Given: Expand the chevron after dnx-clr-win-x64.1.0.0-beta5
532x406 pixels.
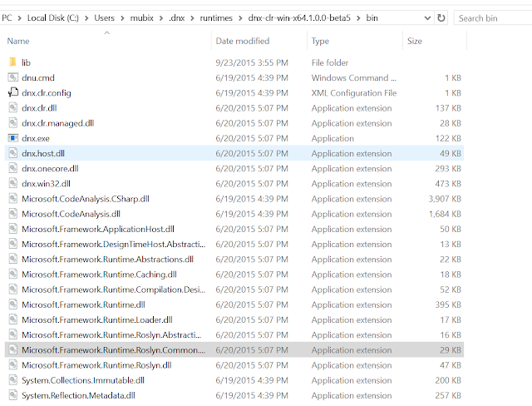Looking at the screenshot, I should tap(358, 18).
